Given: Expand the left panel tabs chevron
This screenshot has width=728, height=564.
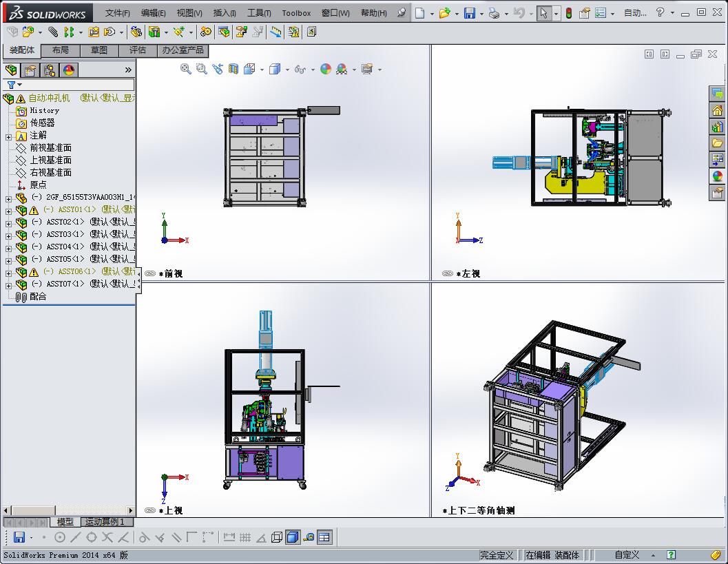Looking at the screenshot, I should click(x=128, y=70).
